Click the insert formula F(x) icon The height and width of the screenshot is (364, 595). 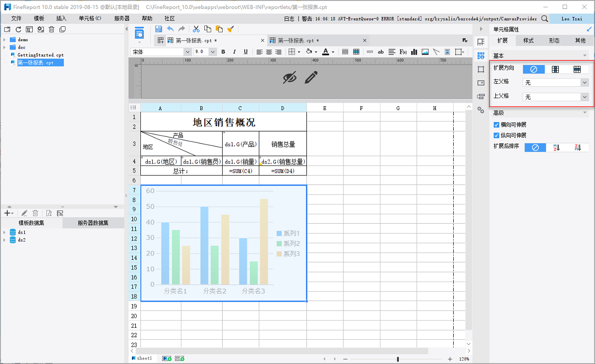point(403,52)
